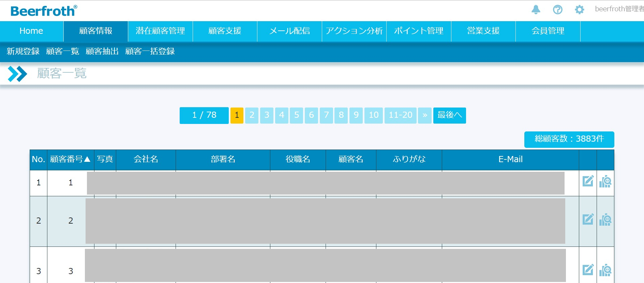
Task: Click the edit icon for customer 2
Action: 588,220
